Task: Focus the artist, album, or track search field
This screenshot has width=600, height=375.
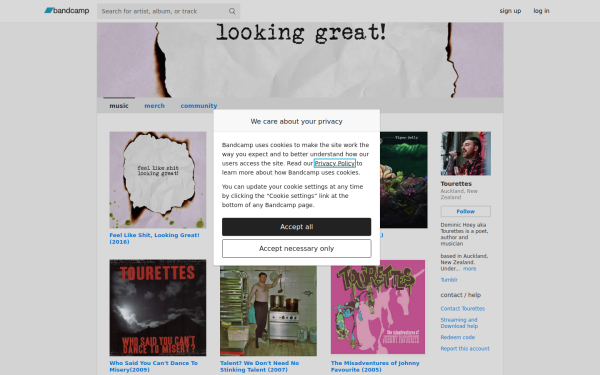Action: [168, 11]
